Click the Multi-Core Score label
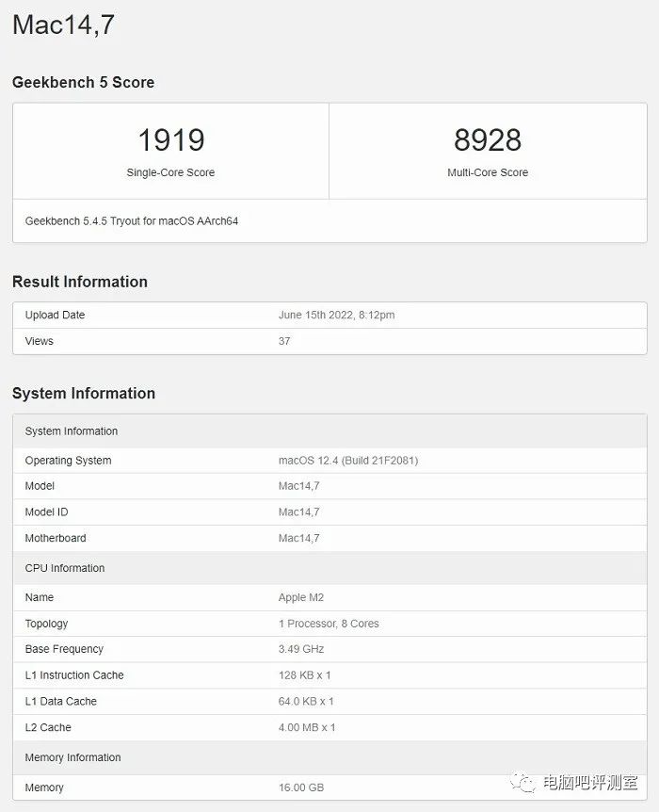The width and height of the screenshot is (659, 812). click(488, 172)
